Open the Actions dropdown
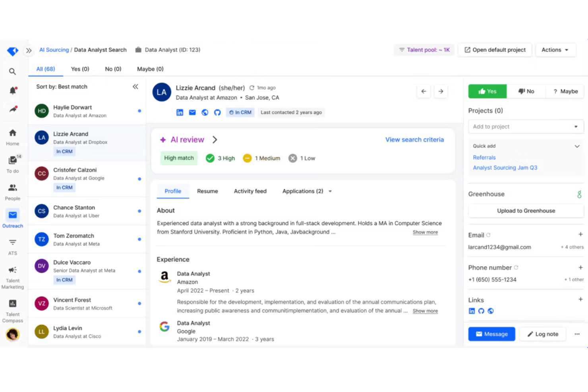The width and height of the screenshot is (588, 392). 555,50
